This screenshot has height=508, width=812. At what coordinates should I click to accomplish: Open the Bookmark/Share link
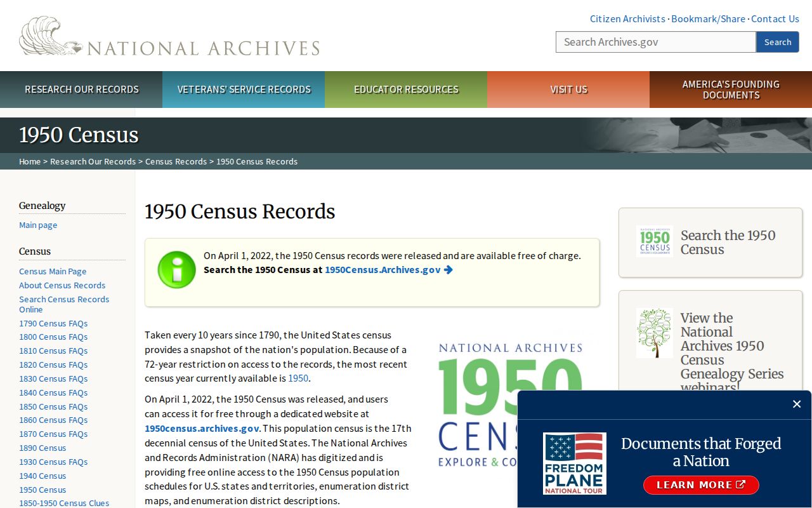tap(708, 19)
